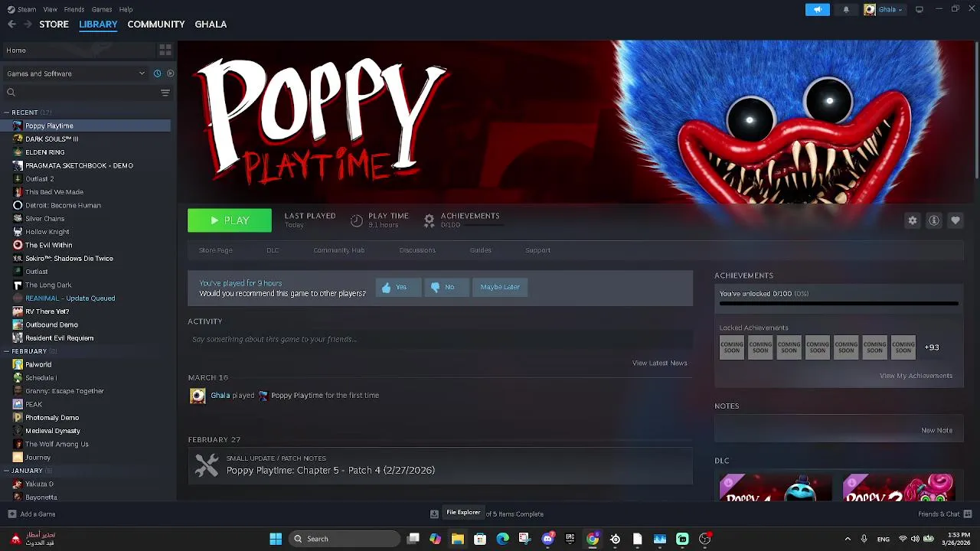Open the Chapter 5 Patch 4 news item
The image size is (980, 551).
pyautogui.click(x=440, y=465)
